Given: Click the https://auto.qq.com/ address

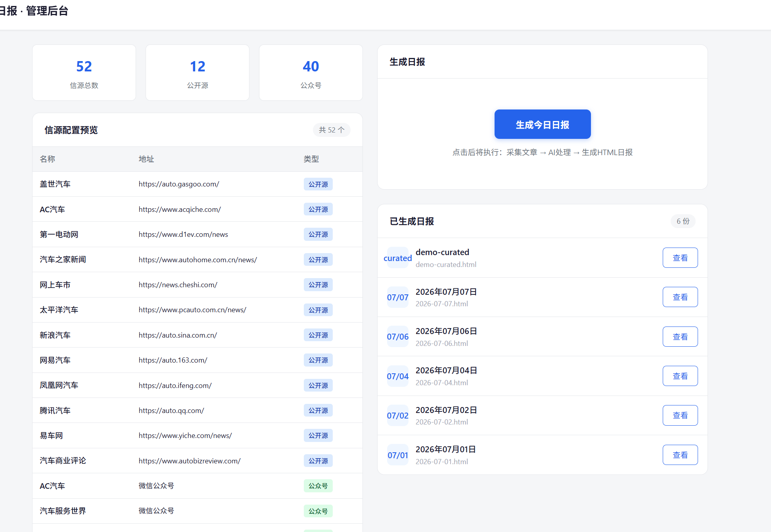Looking at the screenshot, I should pos(171,411).
